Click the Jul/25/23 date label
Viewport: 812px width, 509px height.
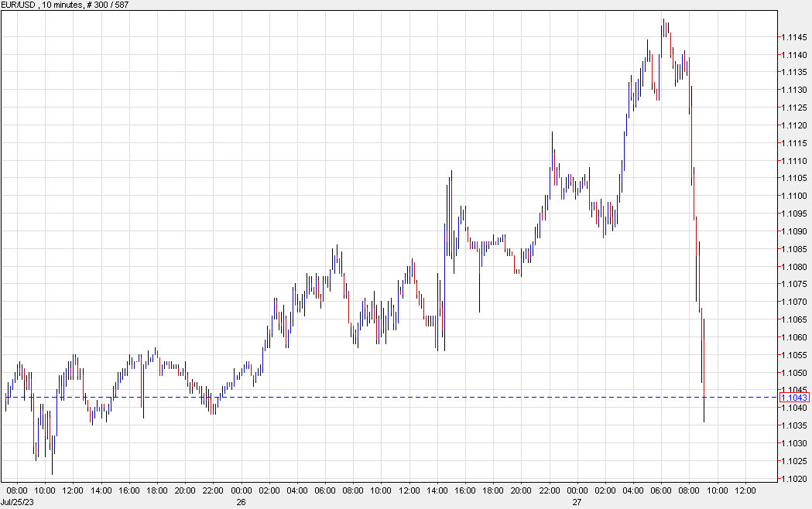click(17, 502)
